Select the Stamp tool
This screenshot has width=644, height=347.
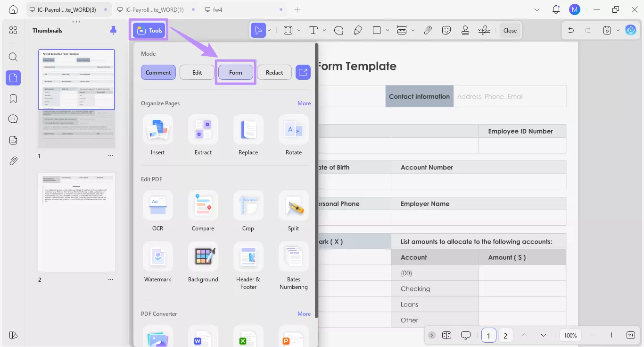pos(465,30)
